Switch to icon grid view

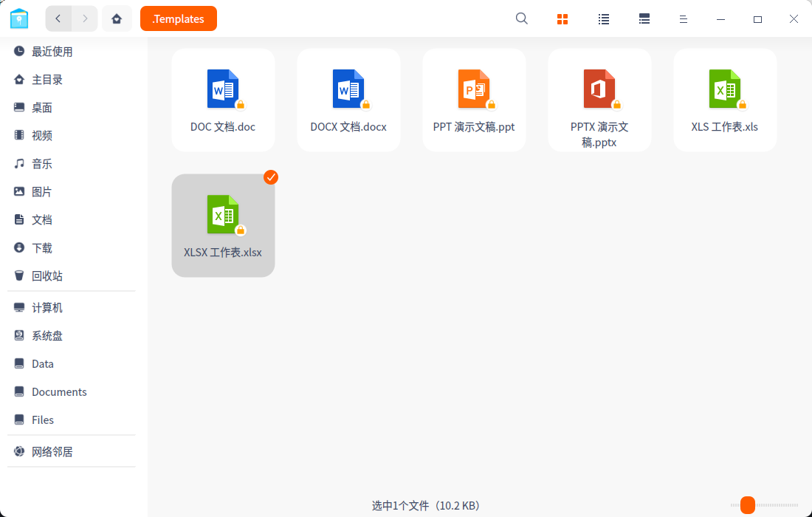point(562,19)
